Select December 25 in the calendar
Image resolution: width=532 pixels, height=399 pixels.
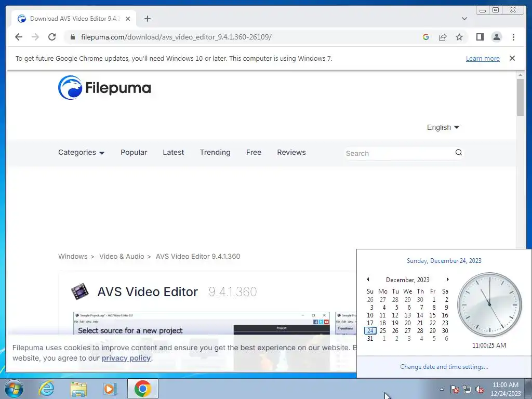point(383,331)
